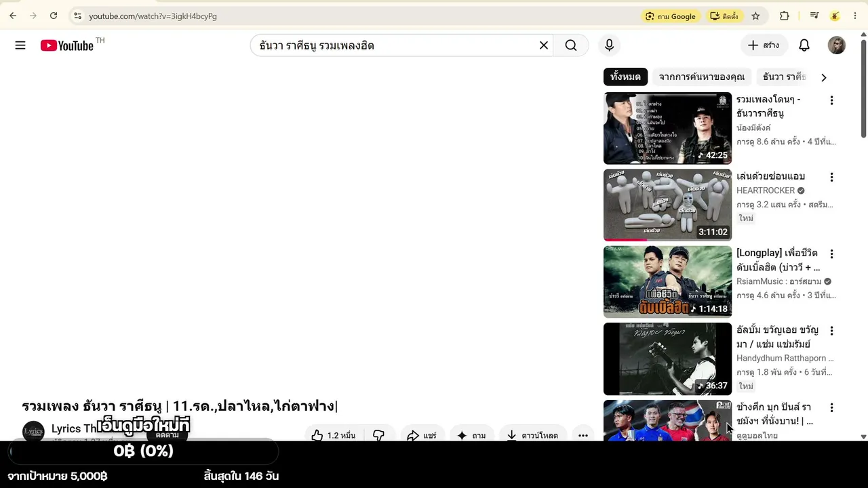
Task: Open the รวมเพลงโดนๆ video thumbnail
Action: tap(667, 128)
